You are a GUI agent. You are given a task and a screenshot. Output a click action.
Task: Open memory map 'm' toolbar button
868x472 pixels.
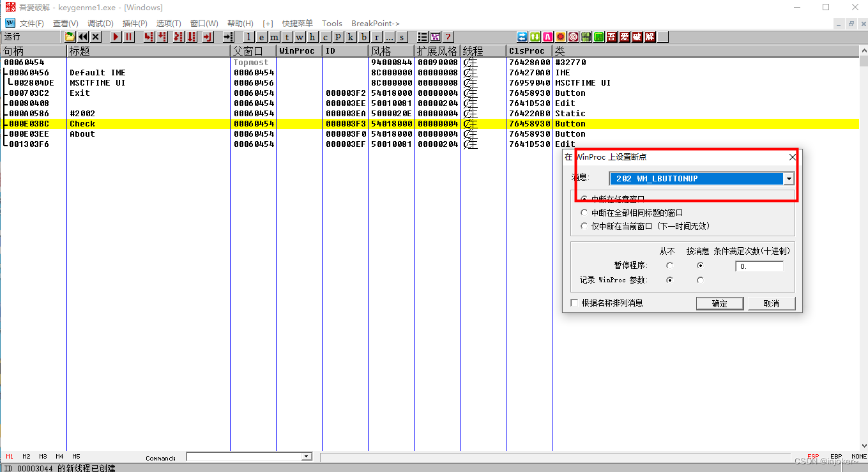(x=274, y=37)
